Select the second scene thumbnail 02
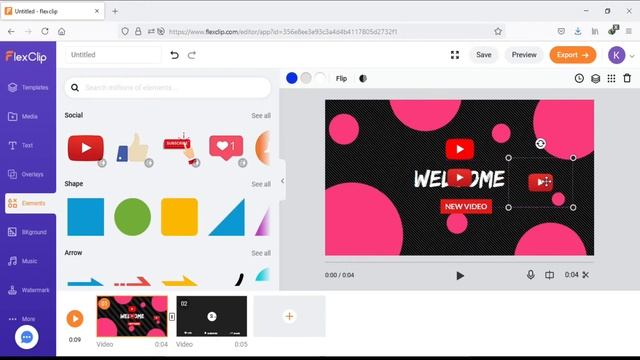The image size is (640, 360). click(x=211, y=316)
